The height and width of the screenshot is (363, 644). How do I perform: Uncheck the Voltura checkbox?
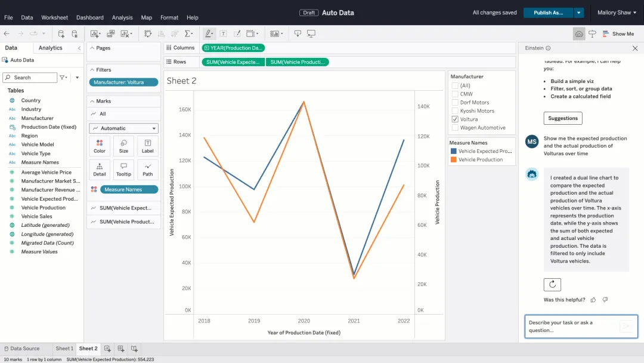(x=454, y=119)
